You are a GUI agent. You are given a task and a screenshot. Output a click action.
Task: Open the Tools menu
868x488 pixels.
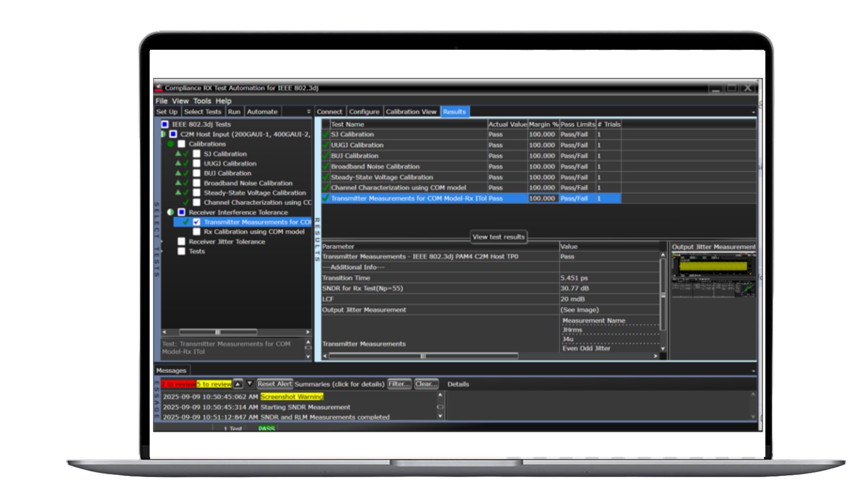[202, 101]
